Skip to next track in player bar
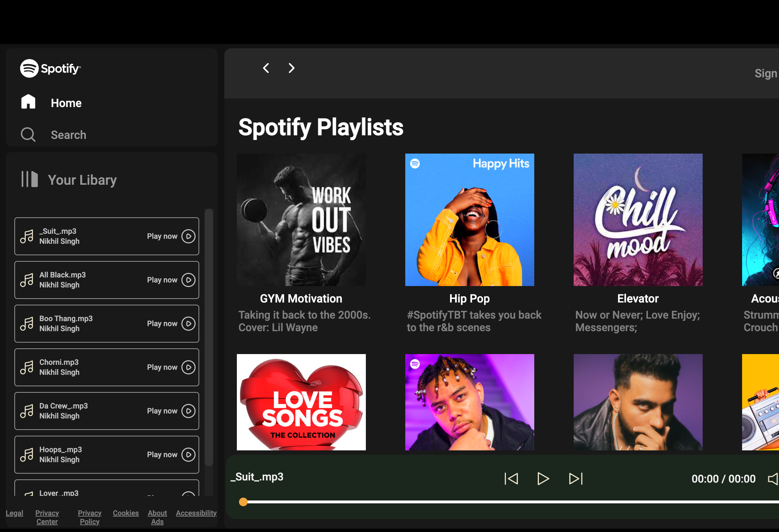This screenshot has width=779, height=532. (576, 479)
